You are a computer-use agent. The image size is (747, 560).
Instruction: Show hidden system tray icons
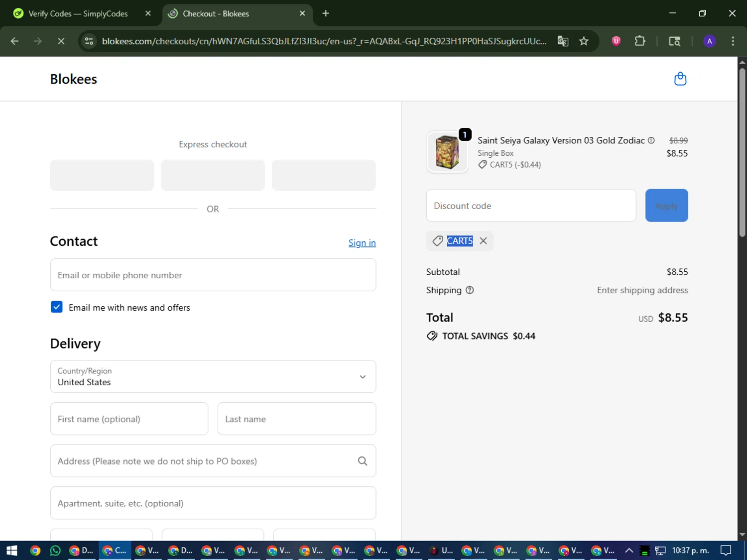coord(629,550)
